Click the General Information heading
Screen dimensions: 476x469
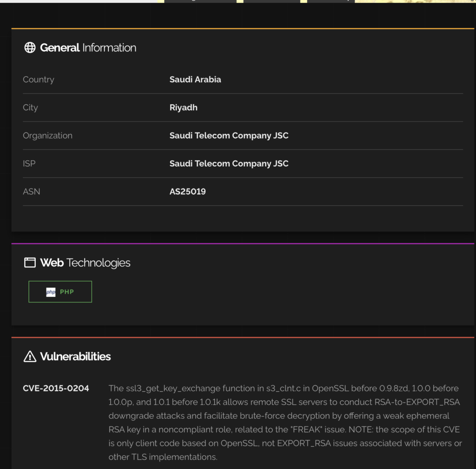(88, 47)
